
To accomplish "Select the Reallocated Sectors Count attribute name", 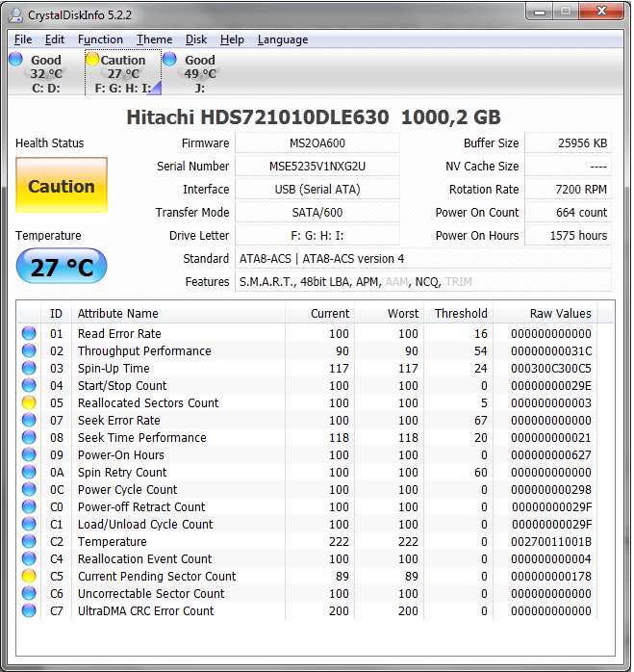I will pyautogui.click(x=148, y=402).
